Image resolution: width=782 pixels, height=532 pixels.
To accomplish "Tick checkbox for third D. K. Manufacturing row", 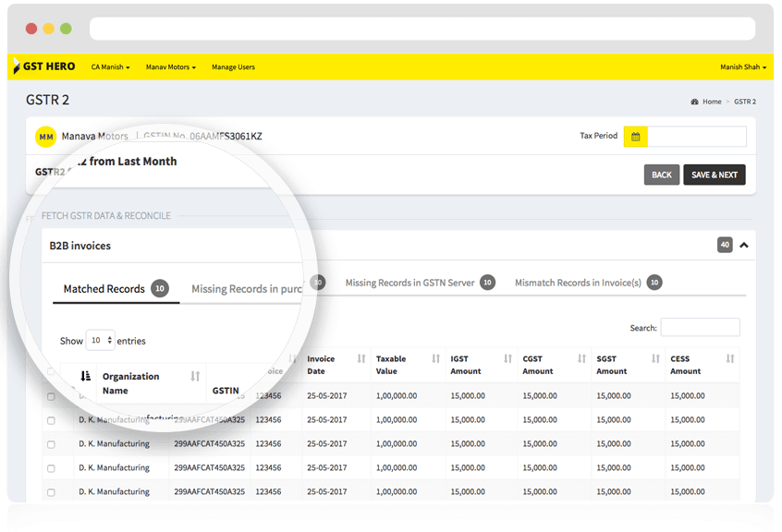I will 51,444.
